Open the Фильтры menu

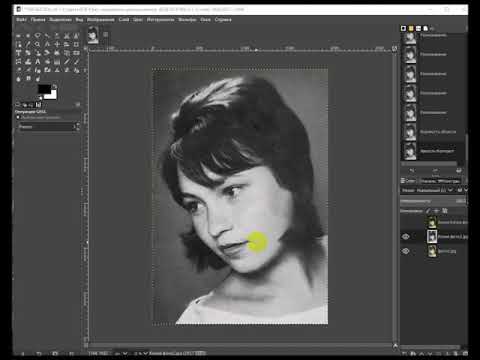(x=187, y=20)
